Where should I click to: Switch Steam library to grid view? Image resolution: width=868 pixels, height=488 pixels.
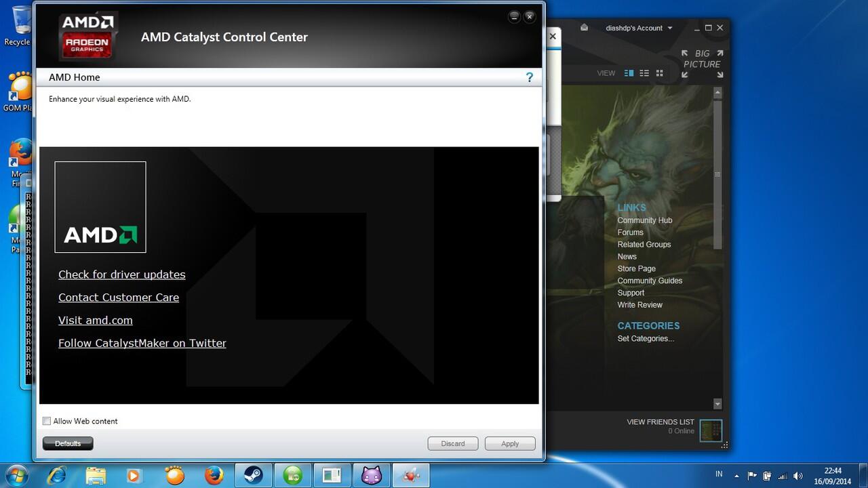(x=659, y=73)
